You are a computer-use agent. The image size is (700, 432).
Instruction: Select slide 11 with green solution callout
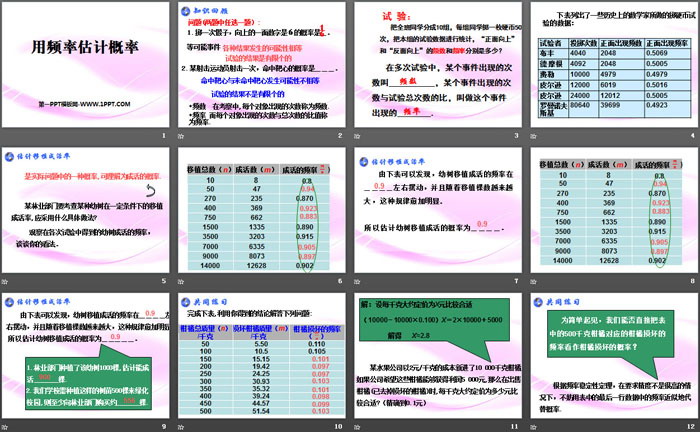pyautogui.click(x=435, y=355)
